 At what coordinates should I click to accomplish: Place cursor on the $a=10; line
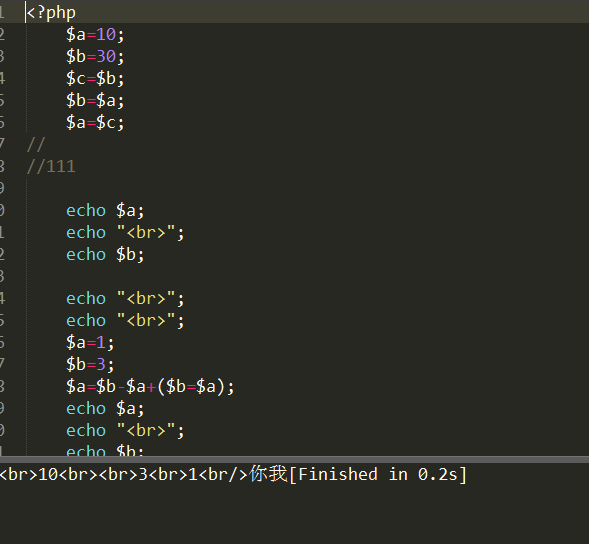click(x=95, y=35)
